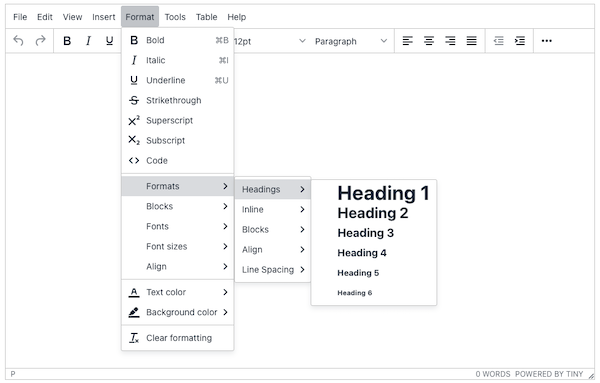Select Strikethrough from Format menu
The width and height of the screenshot is (600, 383).
(x=178, y=100)
